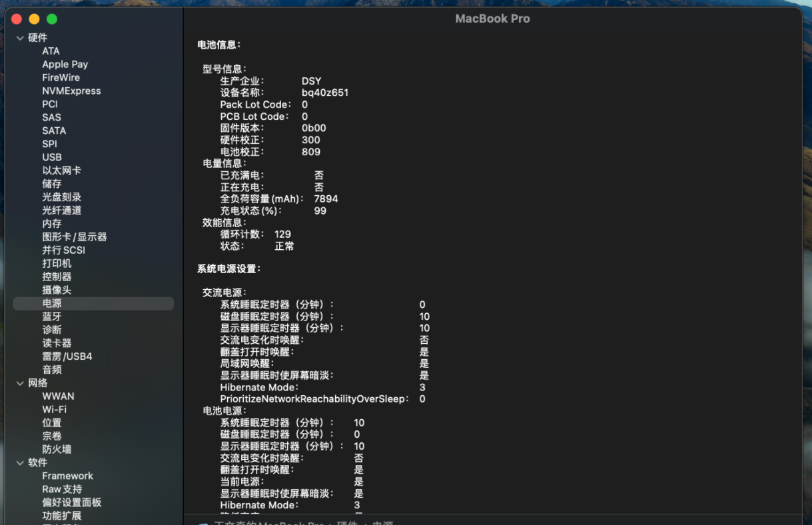Click the device name value bq40z651

325,93
